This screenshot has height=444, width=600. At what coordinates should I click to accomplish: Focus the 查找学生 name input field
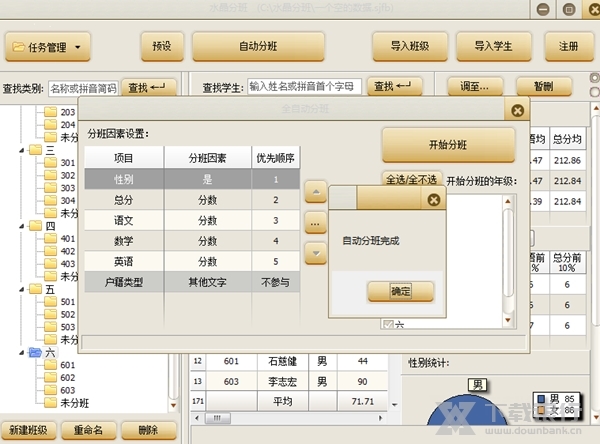(x=304, y=87)
